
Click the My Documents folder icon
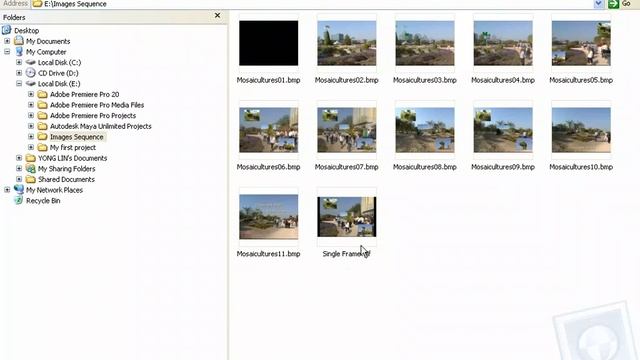click(x=19, y=41)
